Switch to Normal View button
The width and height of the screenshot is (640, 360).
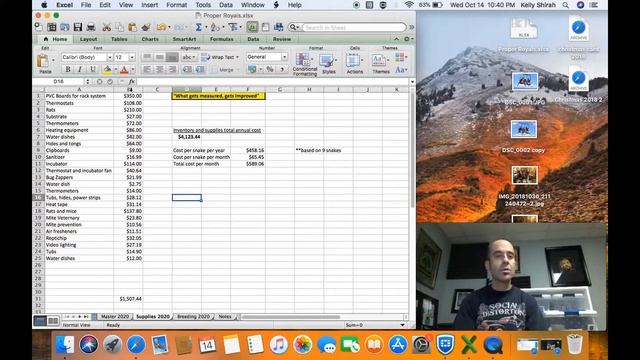40,321
